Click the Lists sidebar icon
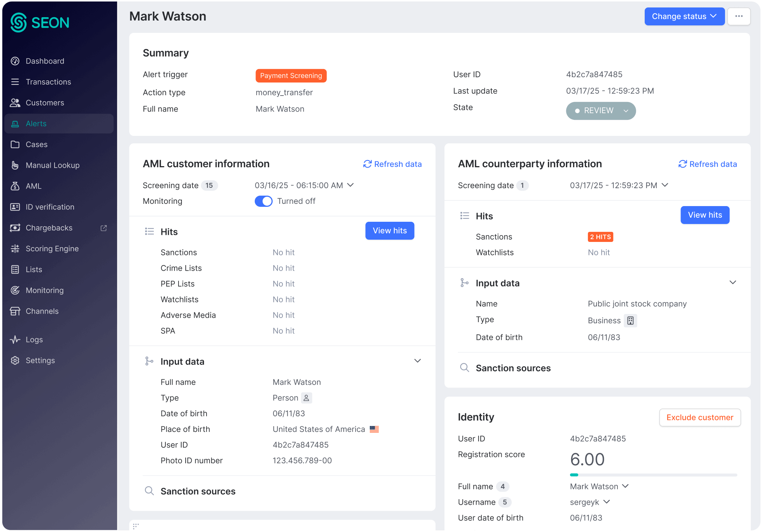This screenshot has width=762, height=532. [15, 270]
